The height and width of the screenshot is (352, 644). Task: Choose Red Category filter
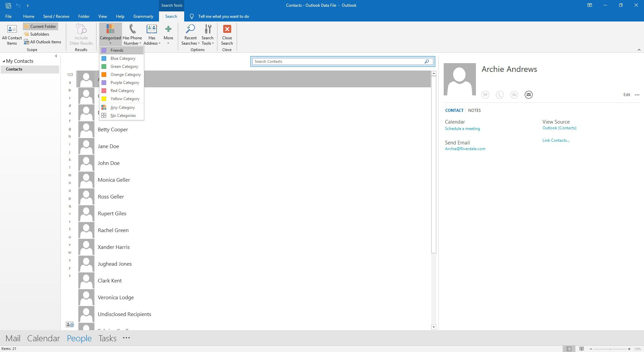coord(122,91)
